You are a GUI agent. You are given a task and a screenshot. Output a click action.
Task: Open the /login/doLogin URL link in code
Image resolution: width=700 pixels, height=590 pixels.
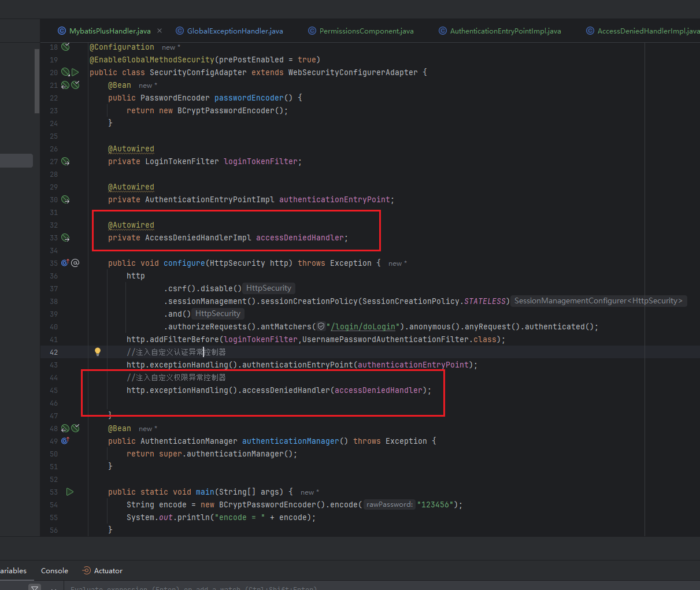363,326
